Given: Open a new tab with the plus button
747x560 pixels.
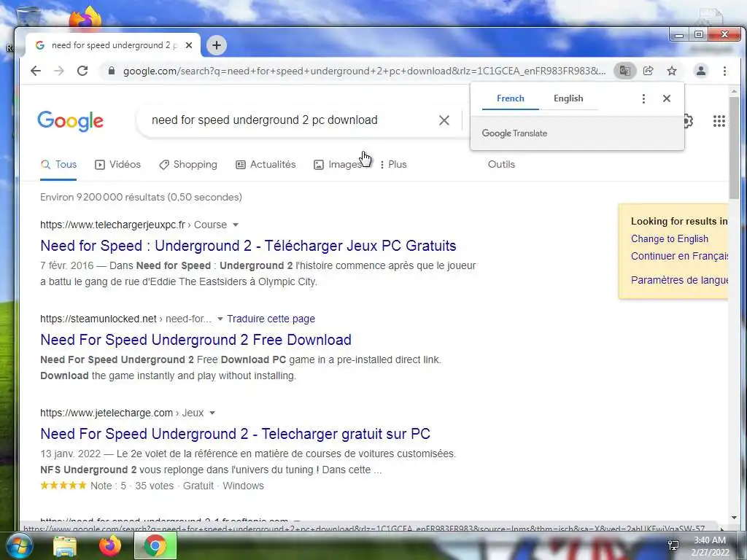Looking at the screenshot, I should pos(217,45).
